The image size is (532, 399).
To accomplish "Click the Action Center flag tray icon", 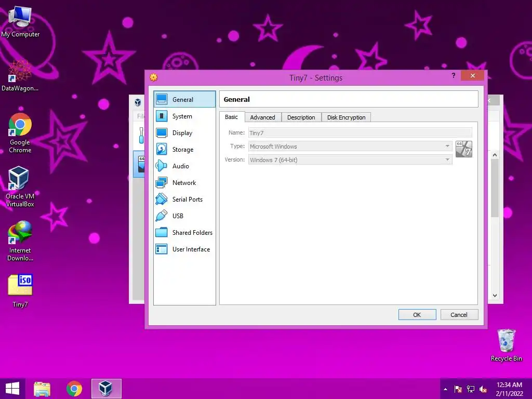I will tap(458, 389).
